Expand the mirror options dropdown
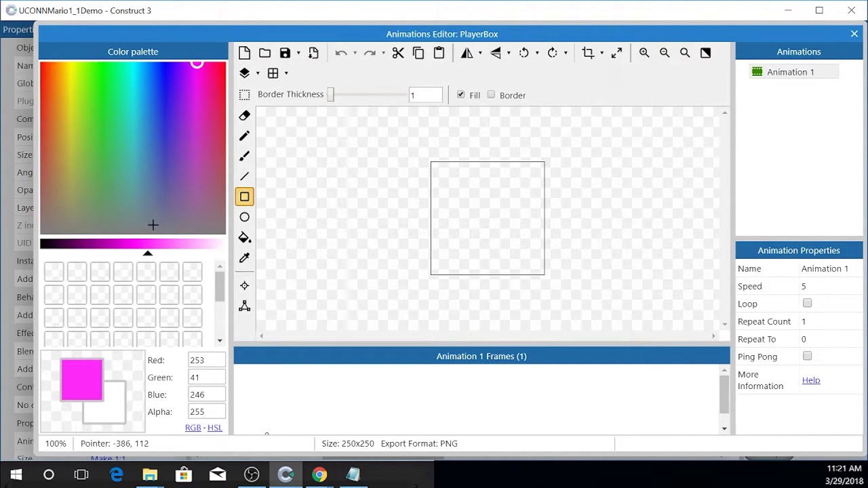The width and height of the screenshot is (868, 488). (x=480, y=54)
